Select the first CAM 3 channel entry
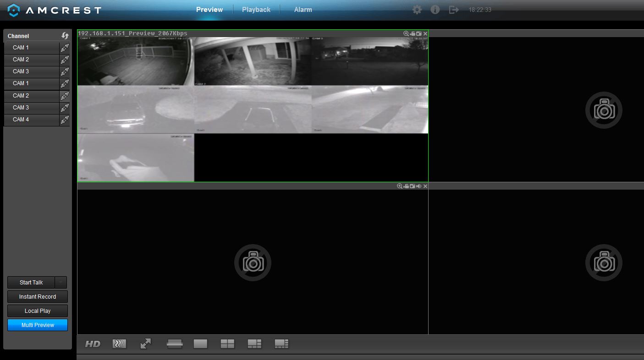This screenshot has height=360, width=644. [x=32, y=71]
